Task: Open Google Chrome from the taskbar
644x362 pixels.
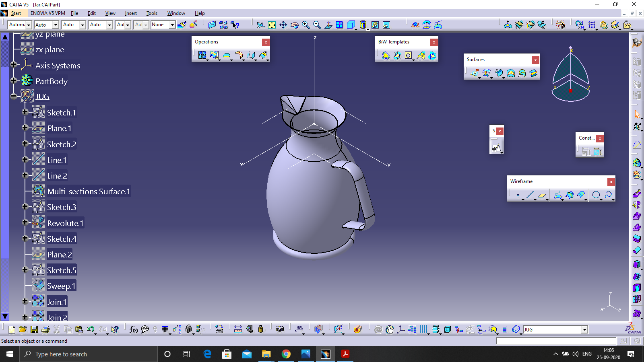Action: tap(286, 354)
